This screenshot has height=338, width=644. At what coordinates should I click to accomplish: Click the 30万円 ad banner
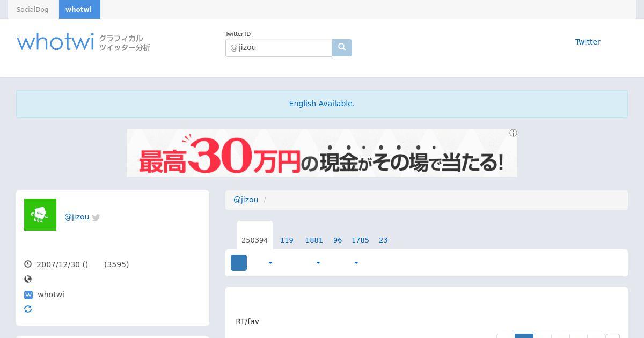pyautogui.click(x=322, y=153)
